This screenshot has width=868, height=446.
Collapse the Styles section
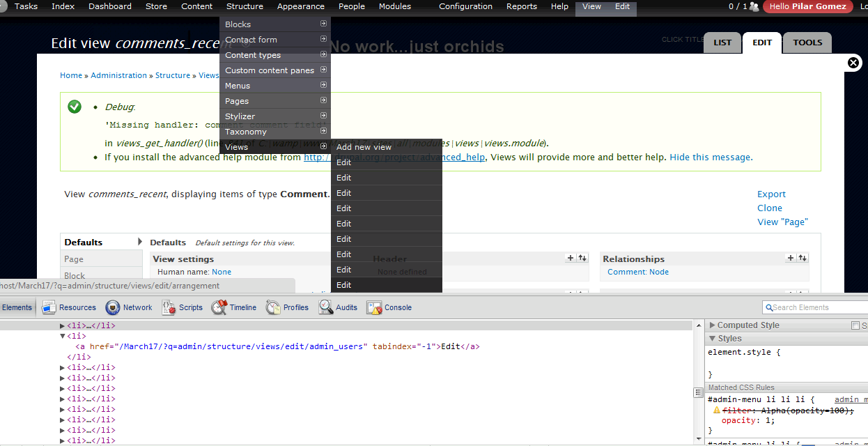(711, 338)
